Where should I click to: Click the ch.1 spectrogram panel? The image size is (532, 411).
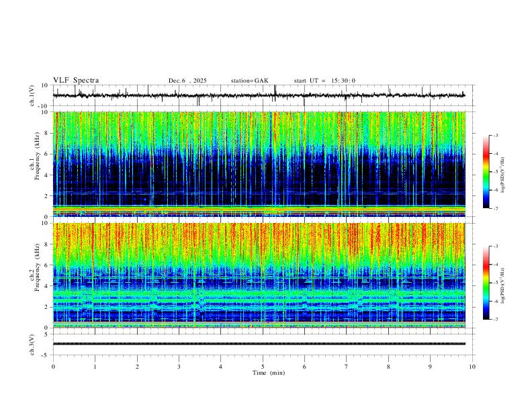tap(259, 164)
